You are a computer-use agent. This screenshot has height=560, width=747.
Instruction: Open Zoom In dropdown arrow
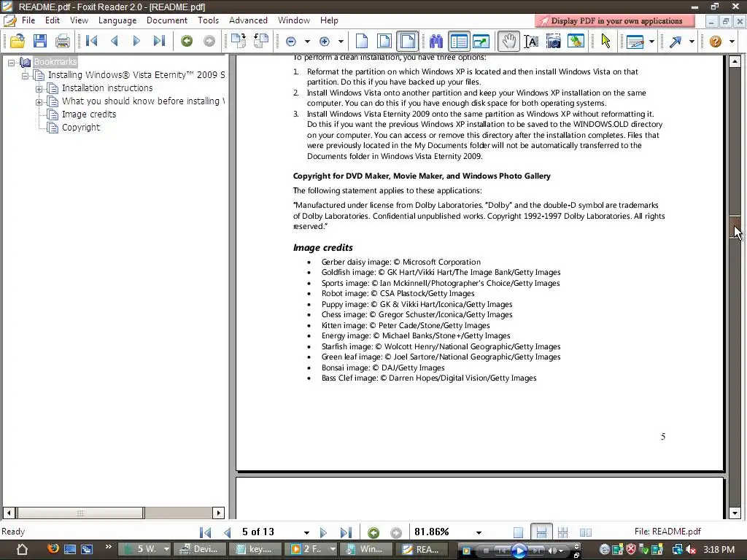pyautogui.click(x=341, y=42)
